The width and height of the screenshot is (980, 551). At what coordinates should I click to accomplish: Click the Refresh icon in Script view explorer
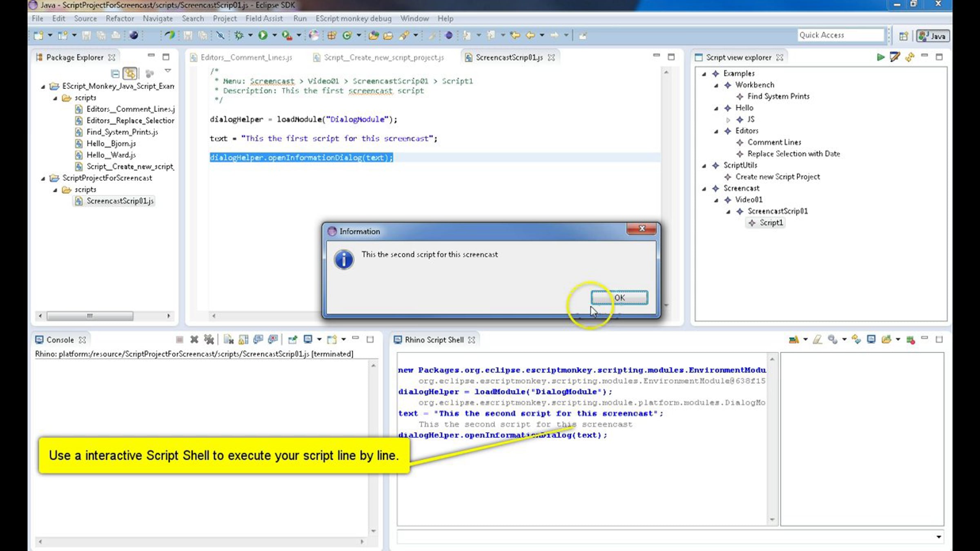pos(909,57)
